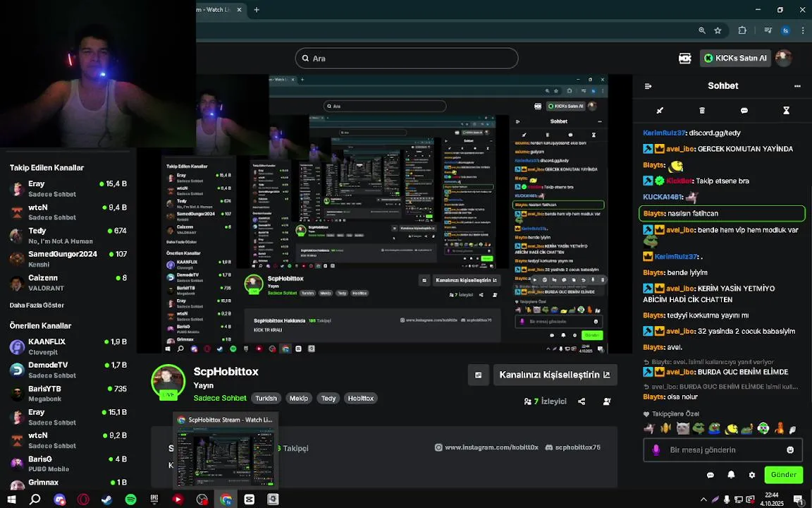The image size is (812, 508).
Task: Open a new browser tab with plus button
Action: point(257,10)
